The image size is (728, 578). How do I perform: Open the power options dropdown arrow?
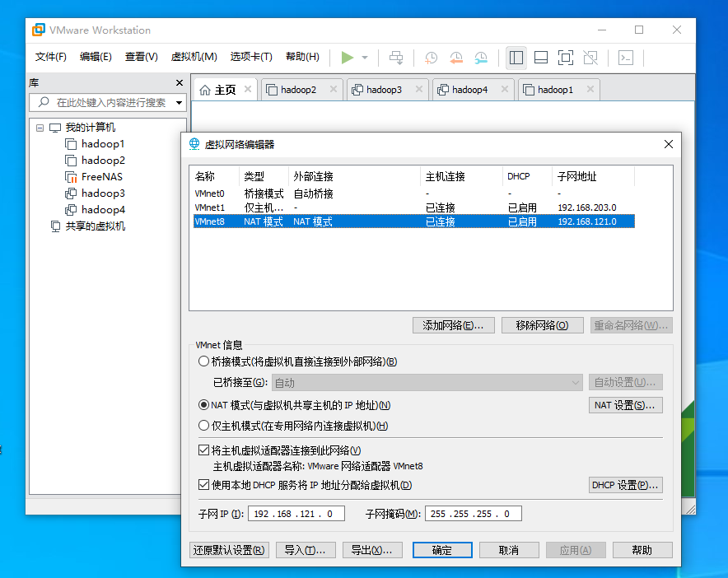365,58
